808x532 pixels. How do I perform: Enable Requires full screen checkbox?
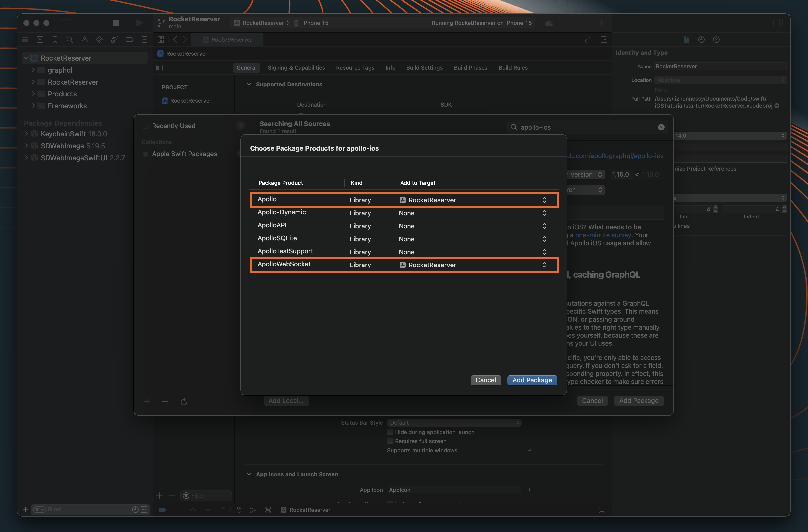pyautogui.click(x=390, y=441)
